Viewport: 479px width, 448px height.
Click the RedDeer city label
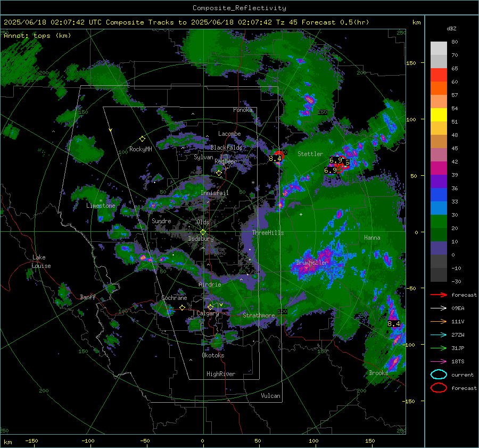pos(226,161)
